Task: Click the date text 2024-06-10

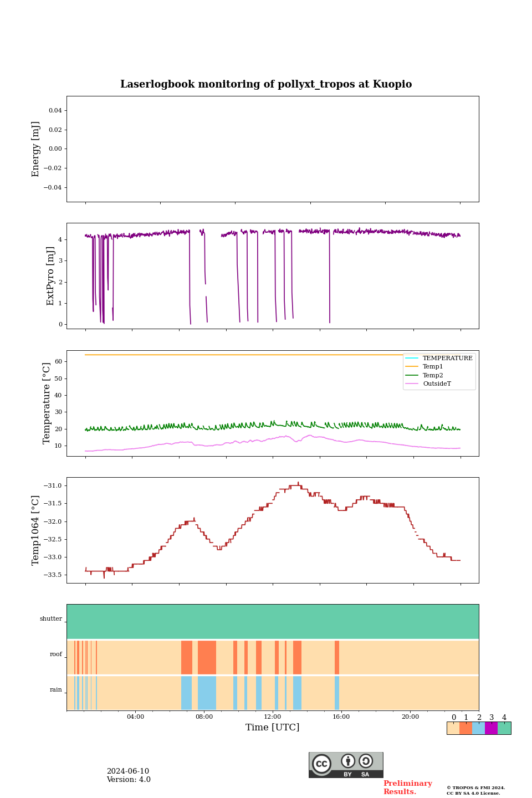Action: pyautogui.click(x=128, y=771)
